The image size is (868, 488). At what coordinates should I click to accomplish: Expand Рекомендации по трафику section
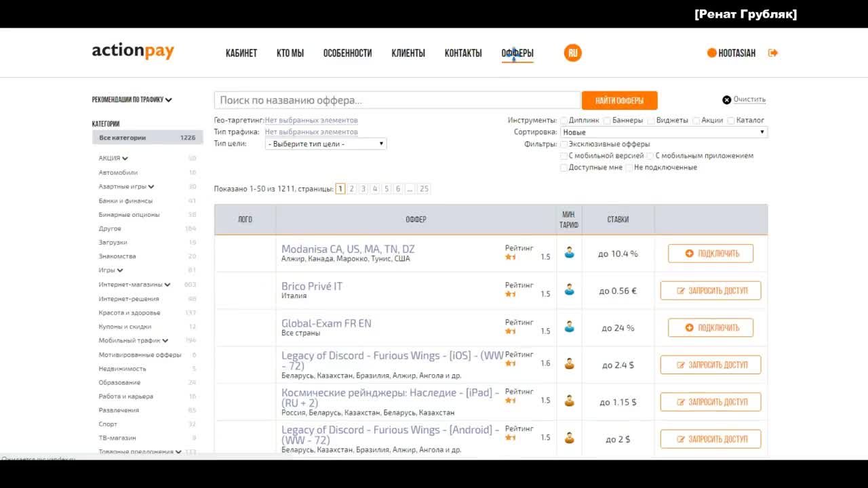(132, 100)
